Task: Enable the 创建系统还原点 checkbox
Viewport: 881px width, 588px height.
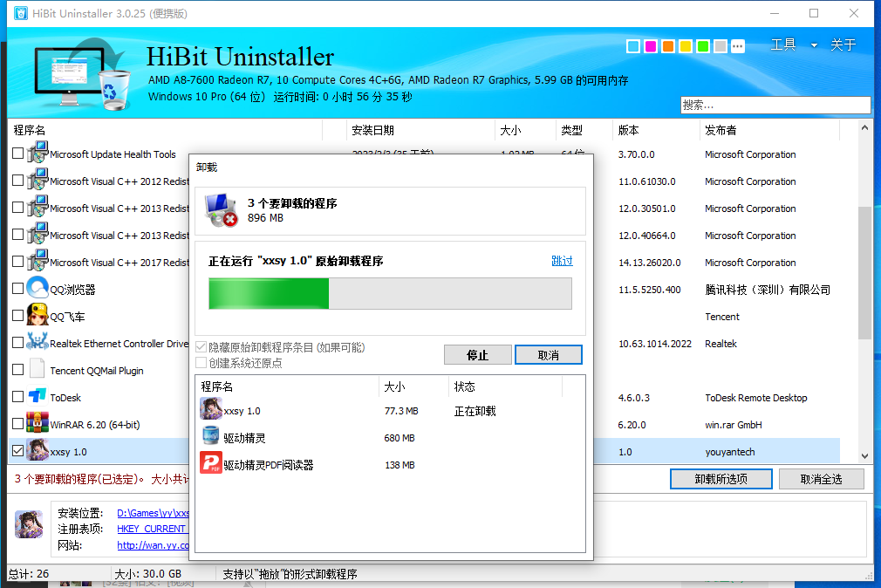Action: point(201,360)
